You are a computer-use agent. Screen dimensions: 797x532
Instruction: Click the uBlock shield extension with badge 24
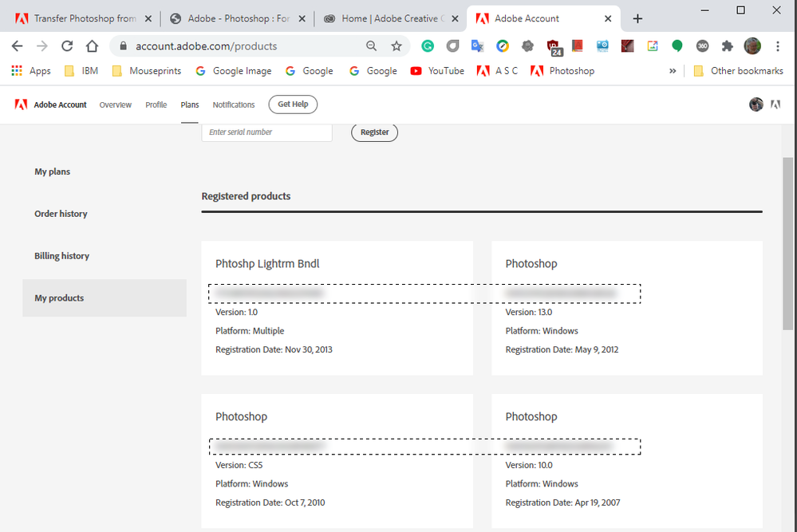pyautogui.click(x=554, y=47)
